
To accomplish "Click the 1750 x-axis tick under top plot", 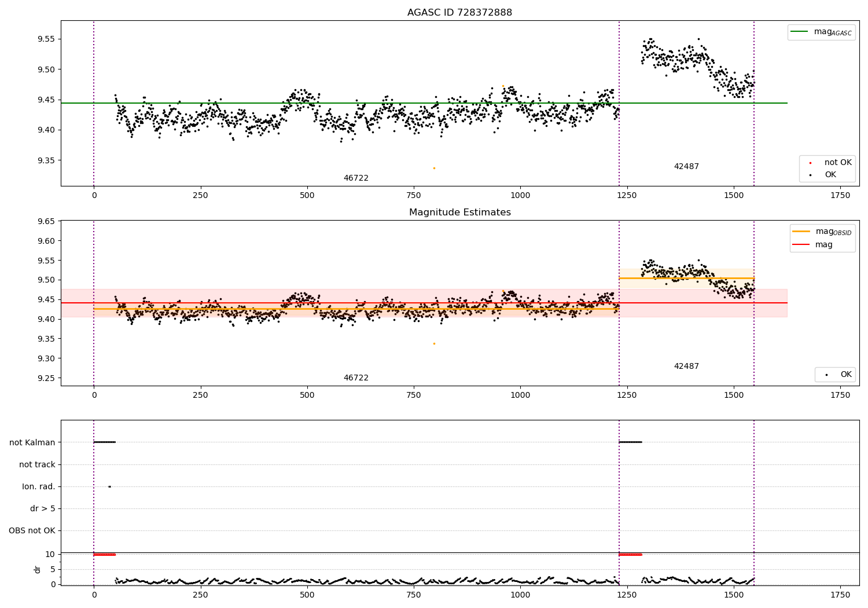I will (x=840, y=196).
